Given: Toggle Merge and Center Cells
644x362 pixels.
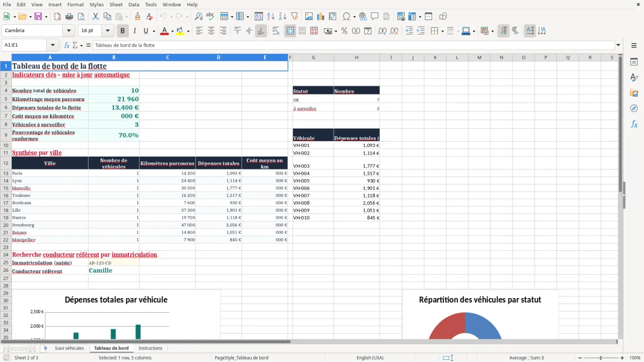Looking at the screenshot, I should click(x=290, y=31).
